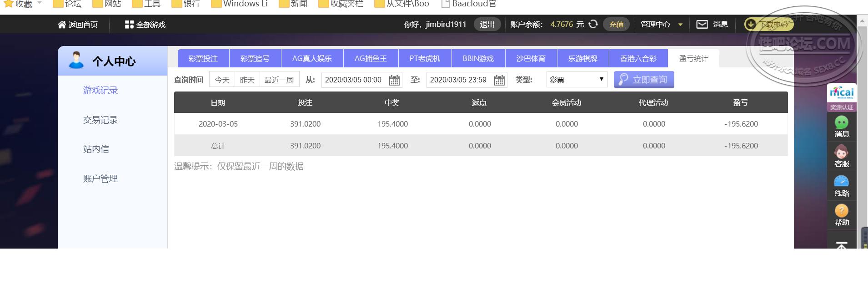Open calendar picker for the 从 start date
Viewport: 868px width, 295px height.
[394, 80]
